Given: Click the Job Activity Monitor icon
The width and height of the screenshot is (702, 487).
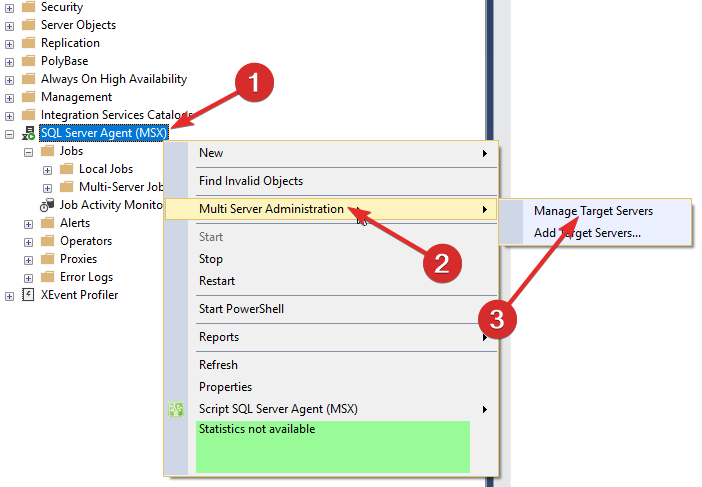Looking at the screenshot, I should point(47,205).
